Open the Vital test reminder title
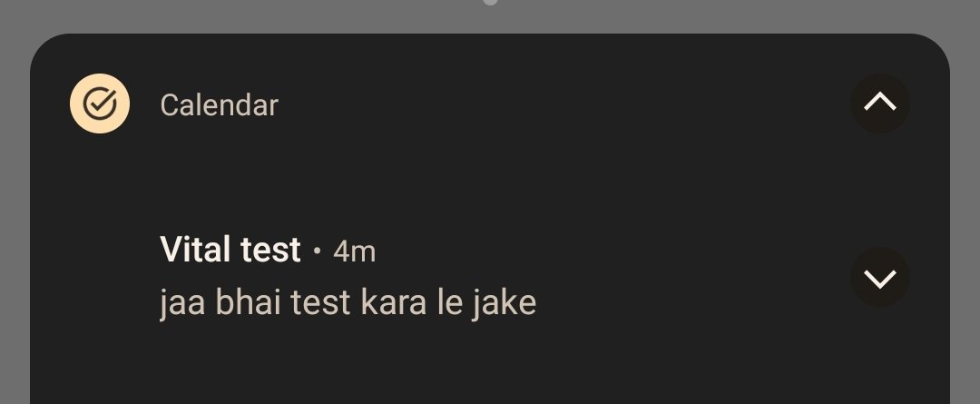This screenshot has width=980, height=404. click(230, 250)
